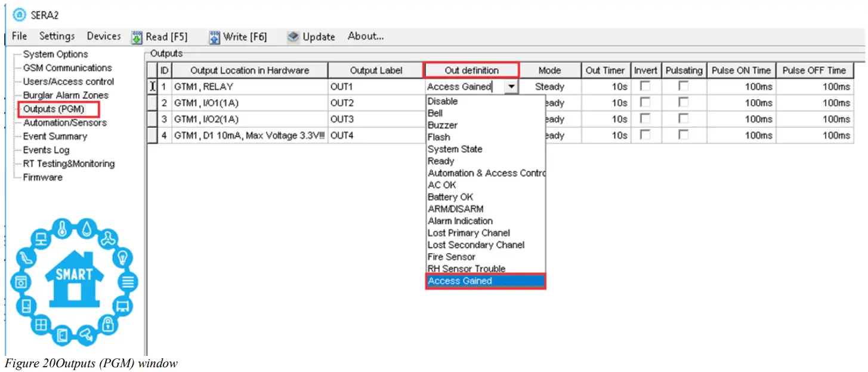Check the Invert box on OUT4 row
Viewport: 868px width, 372px height.
(x=645, y=136)
